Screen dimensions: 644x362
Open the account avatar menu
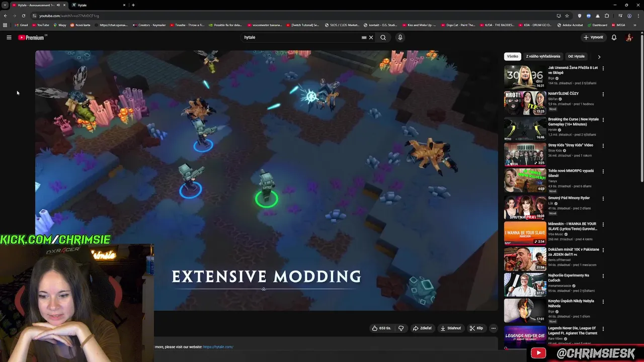629,37
